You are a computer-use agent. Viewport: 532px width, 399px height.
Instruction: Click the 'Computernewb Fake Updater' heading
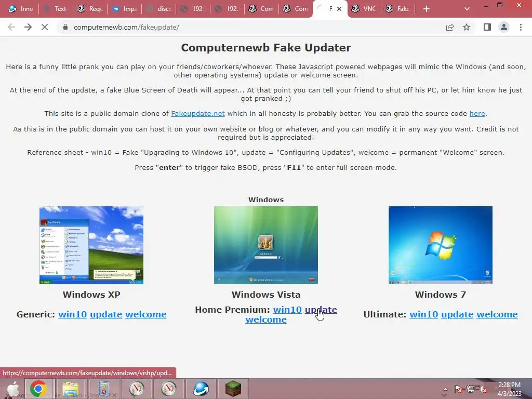point(266,47)
